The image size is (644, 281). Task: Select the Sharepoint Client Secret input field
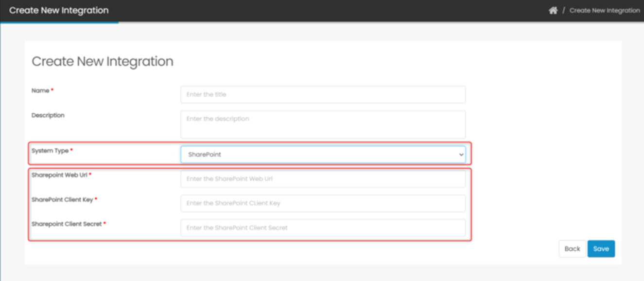[x=323, y=228]
